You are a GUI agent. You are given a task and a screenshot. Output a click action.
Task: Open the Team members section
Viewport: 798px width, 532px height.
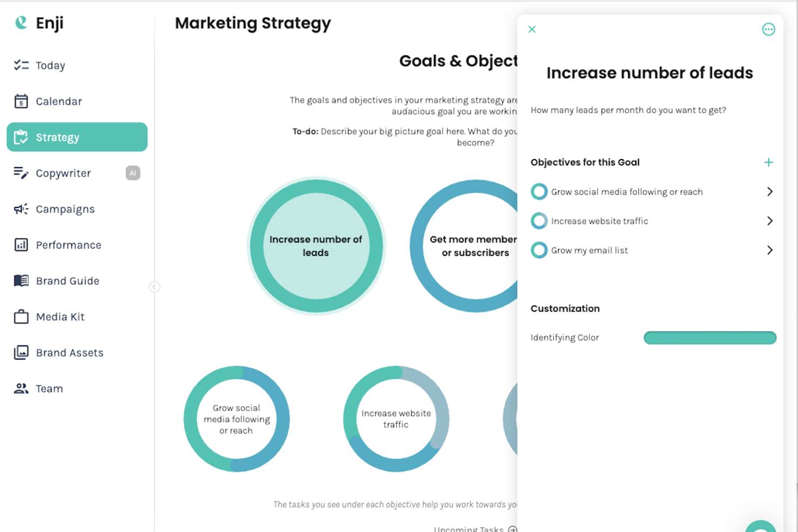tap(49, 388)
